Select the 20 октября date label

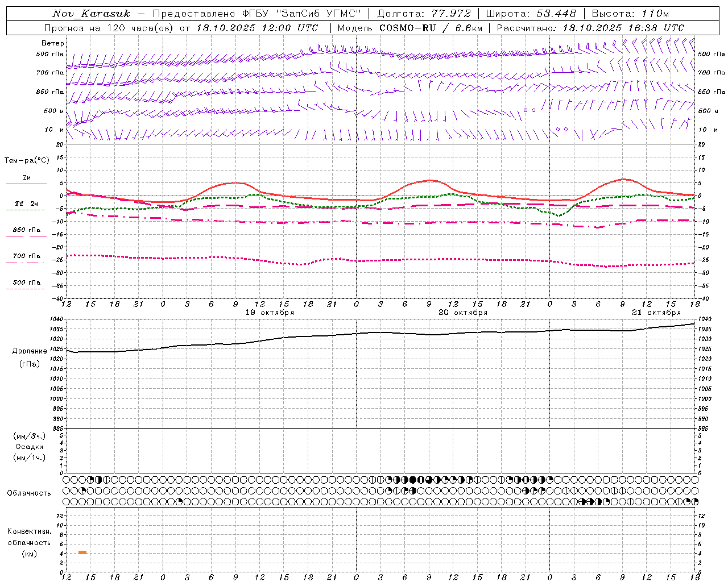(463, 313)
